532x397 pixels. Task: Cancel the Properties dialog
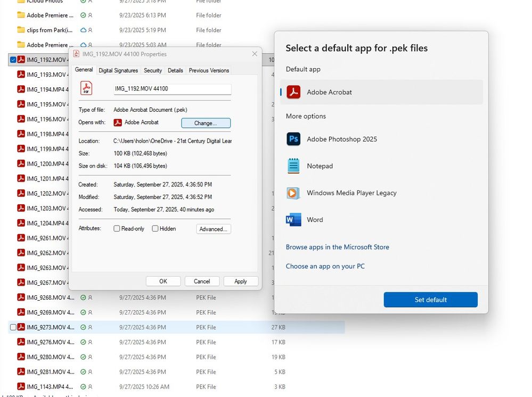pos(202,282)
